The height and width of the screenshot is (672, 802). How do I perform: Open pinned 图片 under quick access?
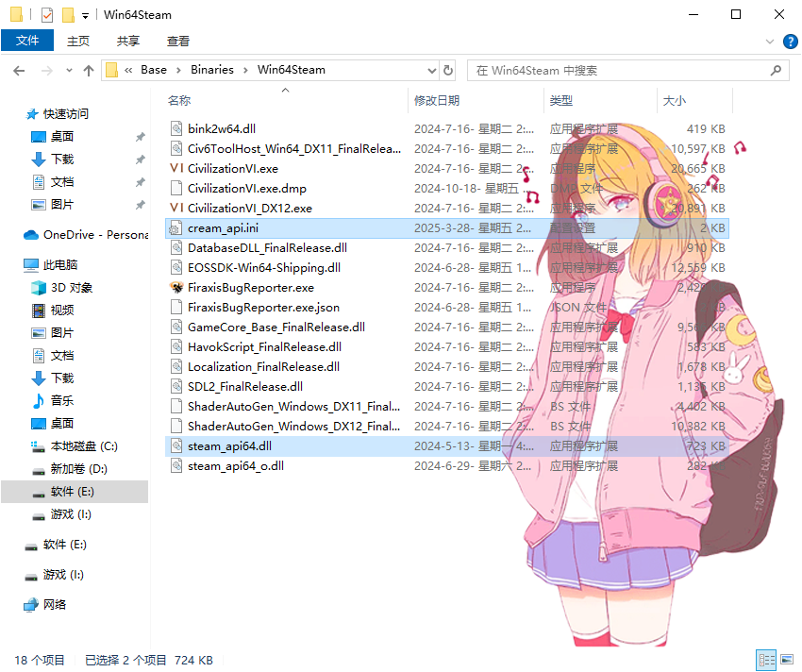62,205
